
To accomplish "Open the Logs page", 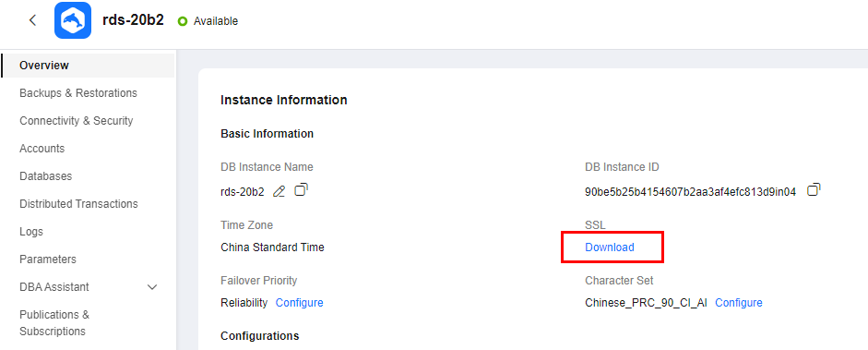I will click(x=31, y=232).
